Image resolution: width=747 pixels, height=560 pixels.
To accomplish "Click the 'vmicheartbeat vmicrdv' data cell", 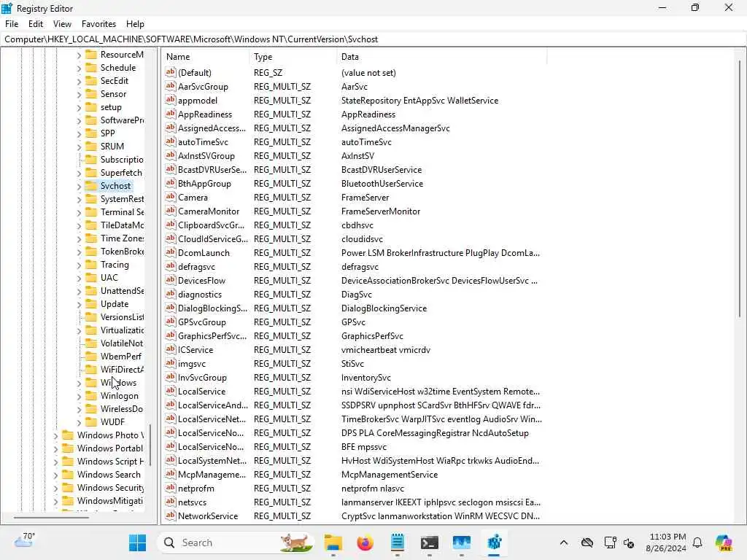I will tap(385, 349).
